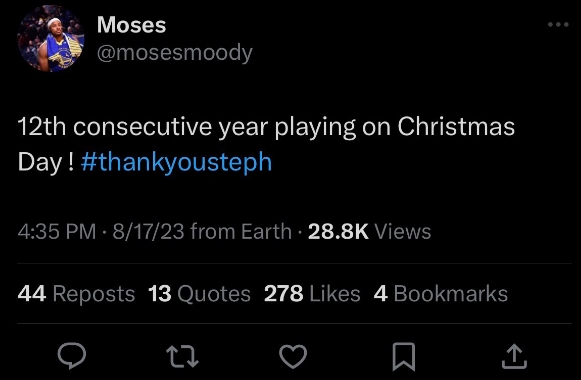
Task: Click the 'from Earth' location label
Action: tap(241, 231)
